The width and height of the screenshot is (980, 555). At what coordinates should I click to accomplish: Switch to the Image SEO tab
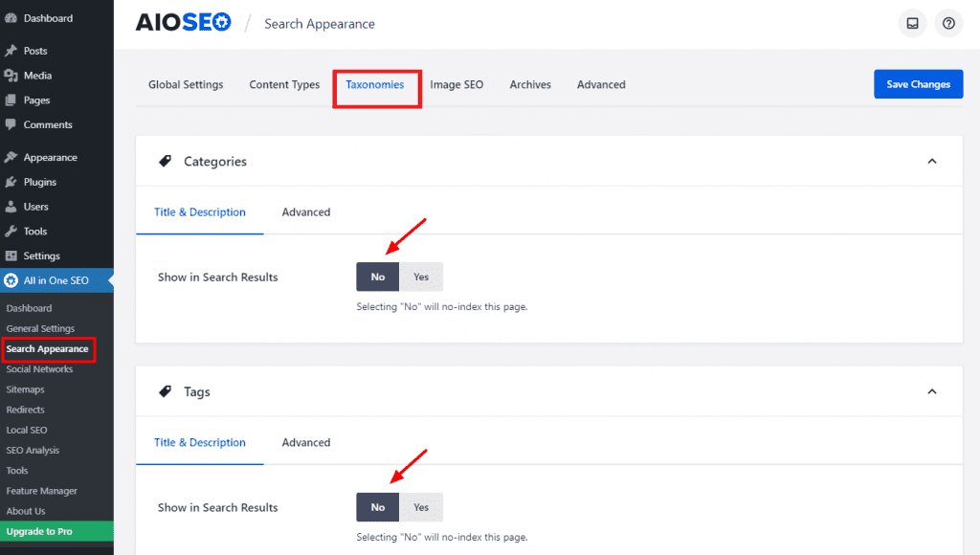(457, 84)
